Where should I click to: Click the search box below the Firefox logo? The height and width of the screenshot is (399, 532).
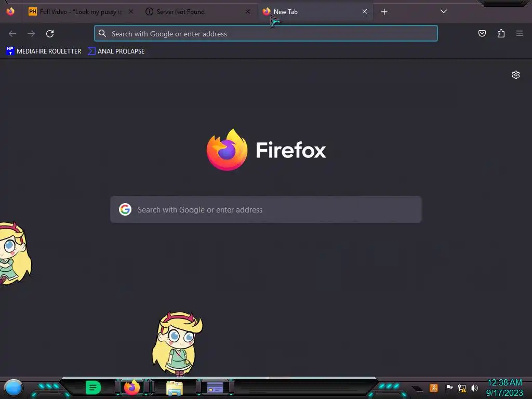coord(266,209)
